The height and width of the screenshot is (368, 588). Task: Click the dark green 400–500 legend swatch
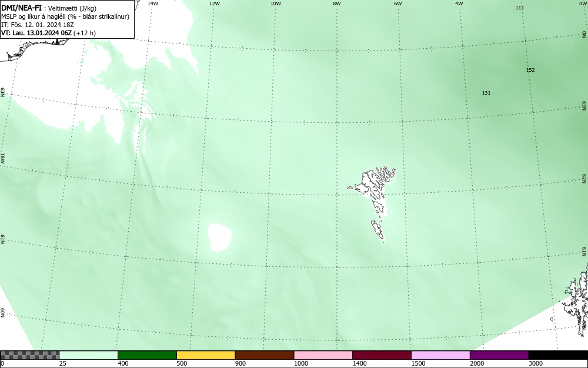pyautogui.click(x=147, y=355)
